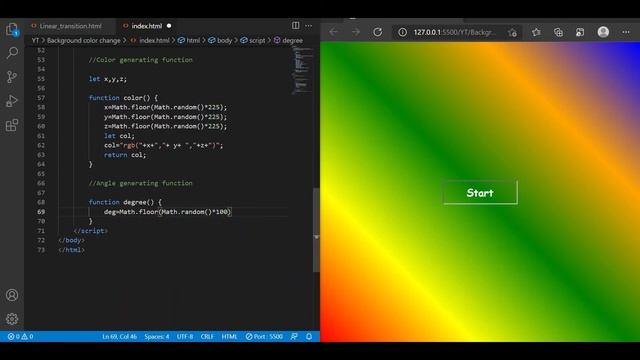View site information icon in address bar
The height and width of the screenshot is (360, 640).
[x=402, y=32]
